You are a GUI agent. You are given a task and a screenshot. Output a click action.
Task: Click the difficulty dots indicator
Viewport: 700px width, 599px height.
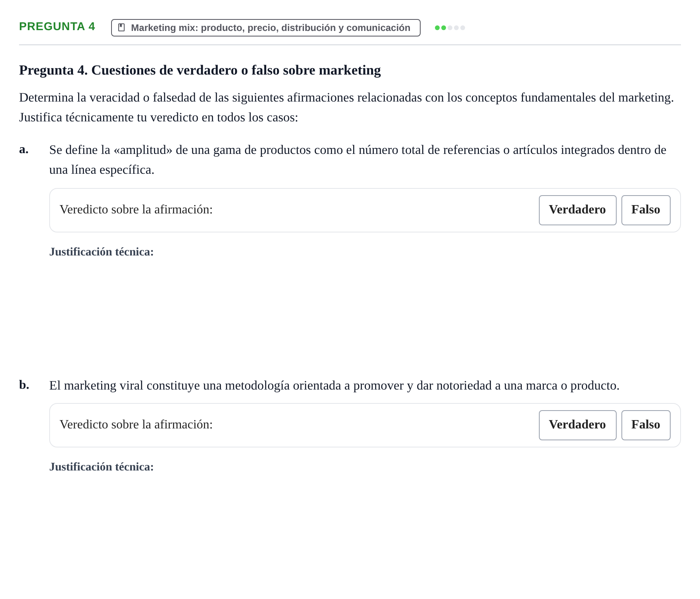[450, 28]
